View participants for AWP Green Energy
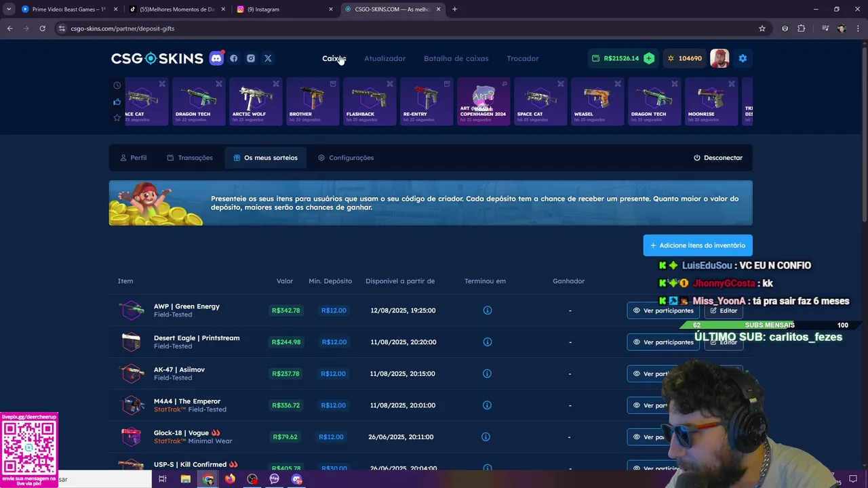 pos(663,310)
